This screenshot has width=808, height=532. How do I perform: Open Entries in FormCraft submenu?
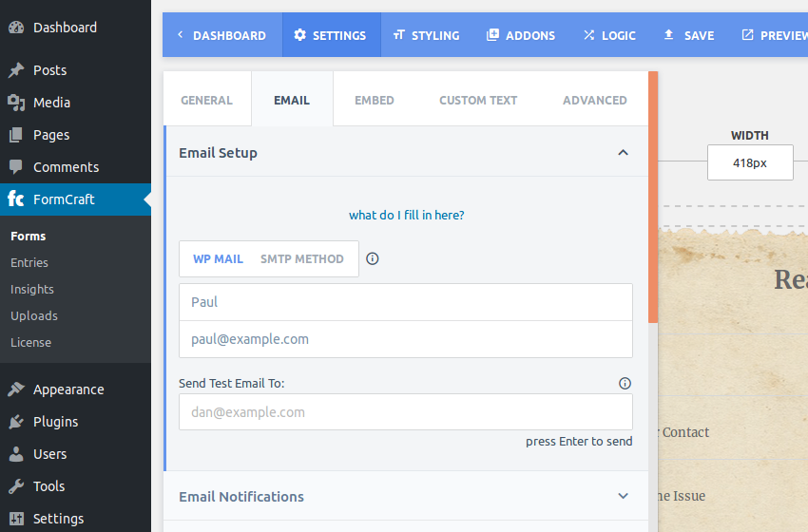pyautogui.click(x=29, y=262)
